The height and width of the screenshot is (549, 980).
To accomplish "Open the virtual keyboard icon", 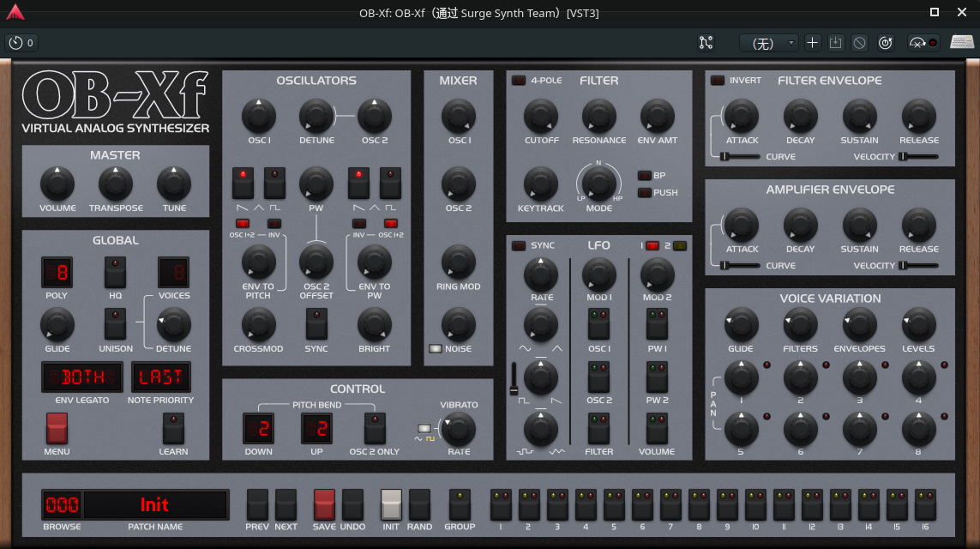I will coord(961,43).
